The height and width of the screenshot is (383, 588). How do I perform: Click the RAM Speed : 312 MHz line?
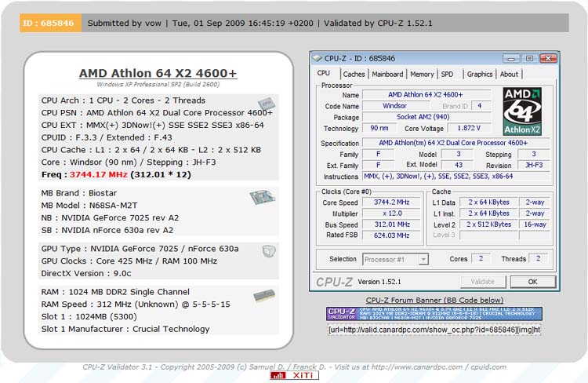coord(136,305)
